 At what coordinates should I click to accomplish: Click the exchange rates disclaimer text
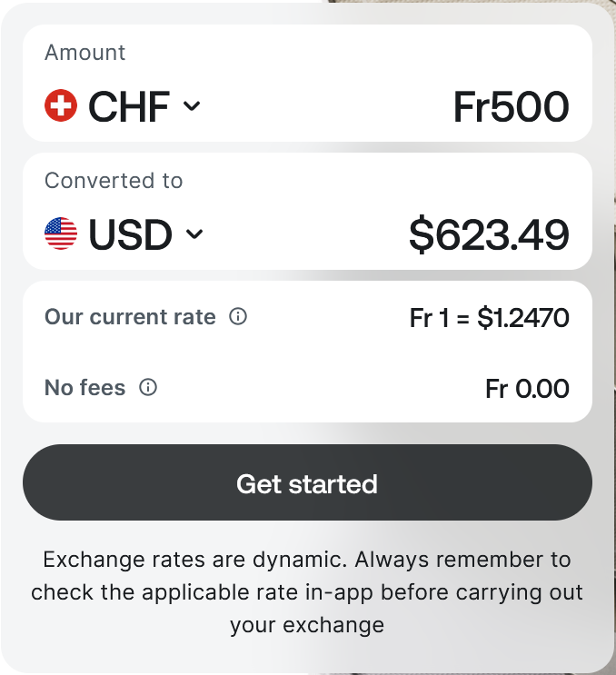307,592
